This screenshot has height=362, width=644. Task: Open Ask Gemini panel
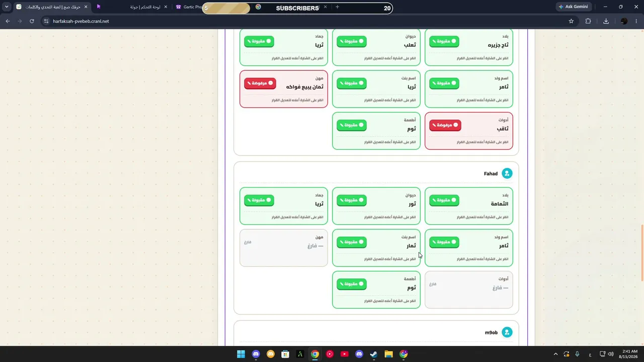573,7
